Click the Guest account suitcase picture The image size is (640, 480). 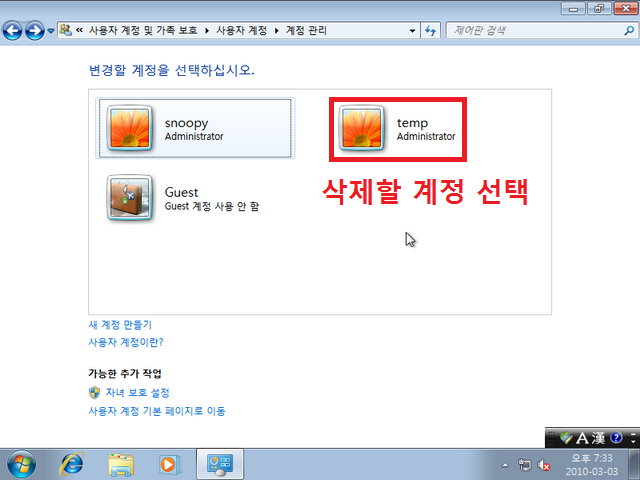[x=130, y=198]
